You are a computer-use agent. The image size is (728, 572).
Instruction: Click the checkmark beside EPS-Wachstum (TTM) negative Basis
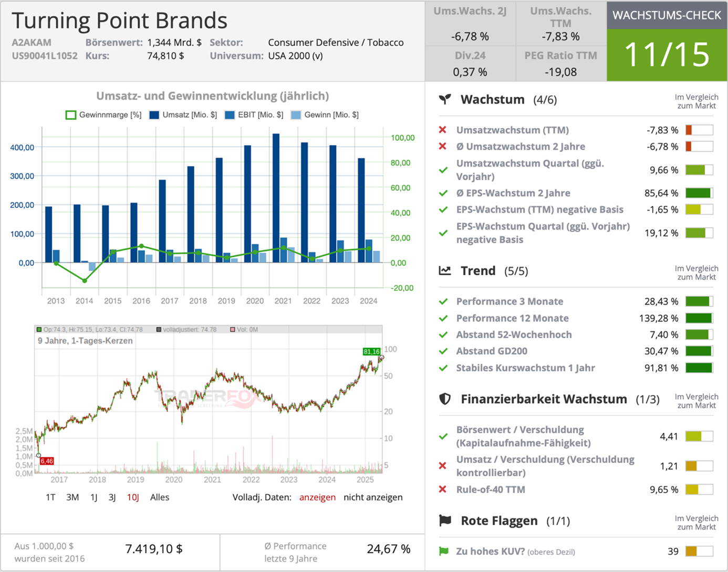point(443,210)
